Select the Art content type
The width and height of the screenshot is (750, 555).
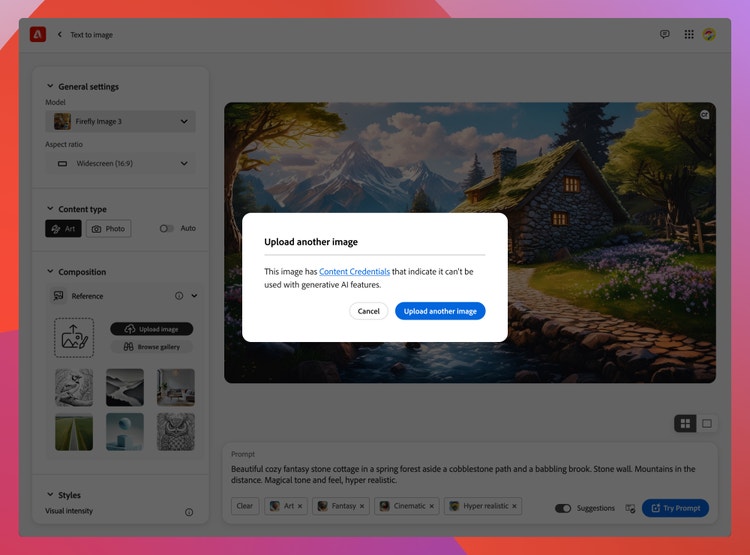[x=63, y=229]
